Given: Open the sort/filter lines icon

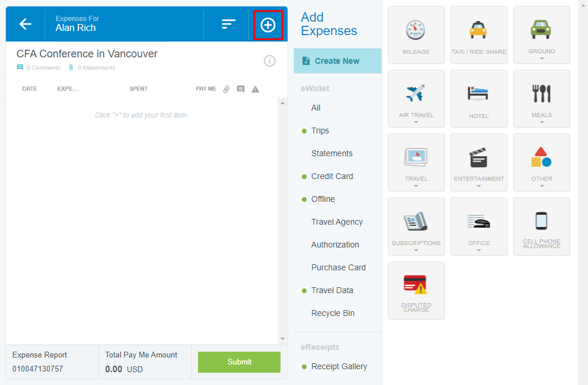Looking at the screenshot, I should pyautogui.click(x=228, y=24).
